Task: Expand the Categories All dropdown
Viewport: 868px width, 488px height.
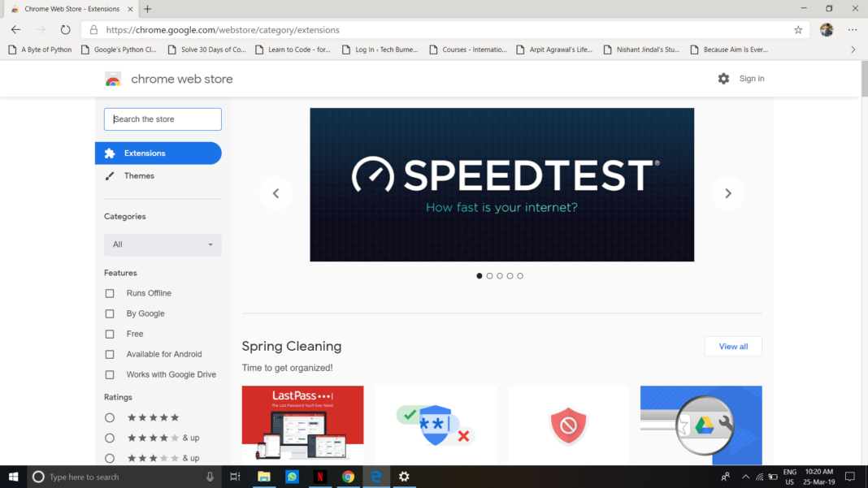Action: [163, 244]
